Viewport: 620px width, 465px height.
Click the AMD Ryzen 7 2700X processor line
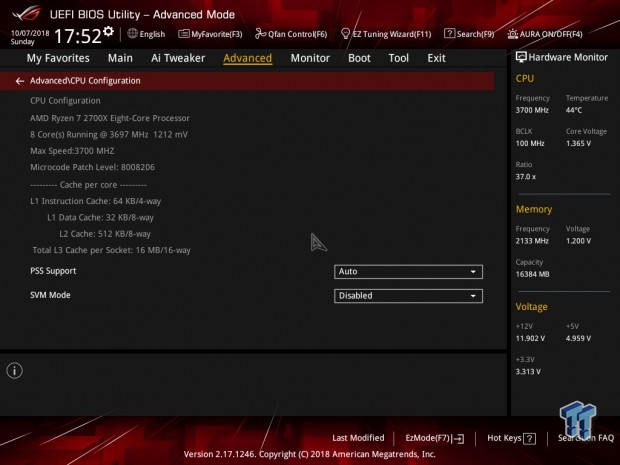pyautogui.click(x=110, y=118)
